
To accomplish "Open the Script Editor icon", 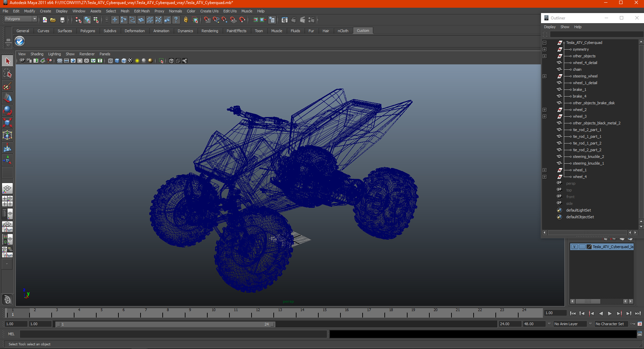I will click(640, 334).
